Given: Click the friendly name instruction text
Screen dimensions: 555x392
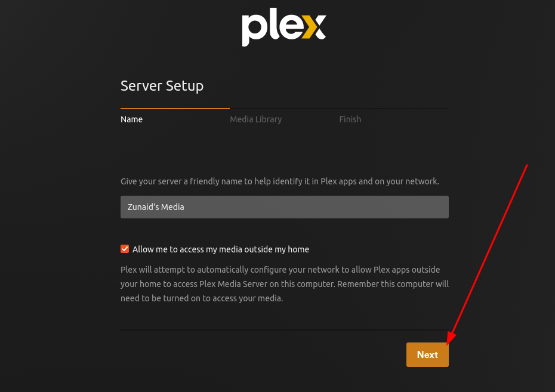Looking at the screenshot, I should (x=280, y=181).
